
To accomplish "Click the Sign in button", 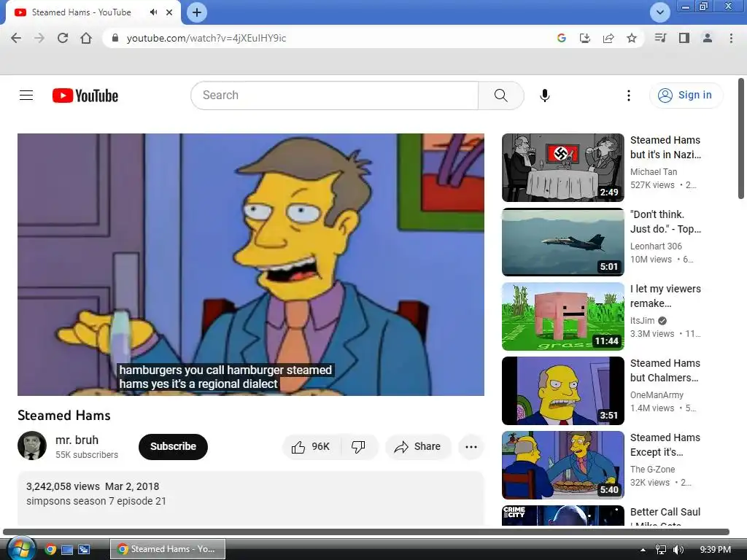I will (x=686, y=96).
